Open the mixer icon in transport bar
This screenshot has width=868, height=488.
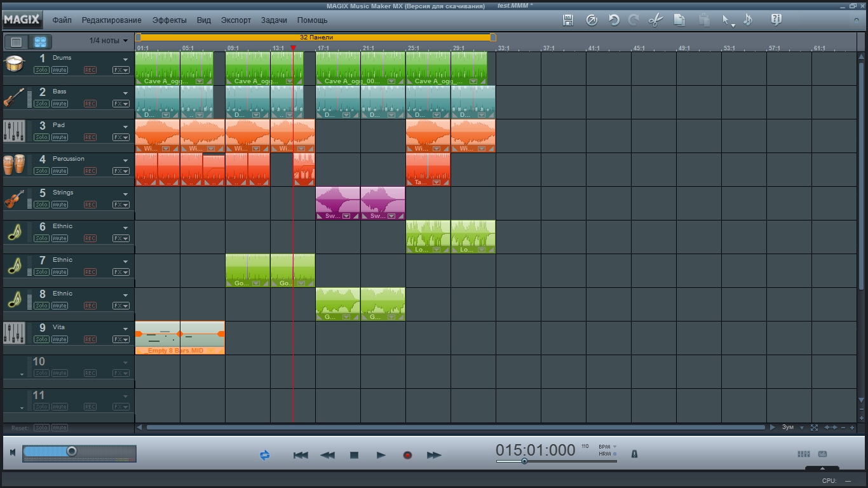point(804,454)
